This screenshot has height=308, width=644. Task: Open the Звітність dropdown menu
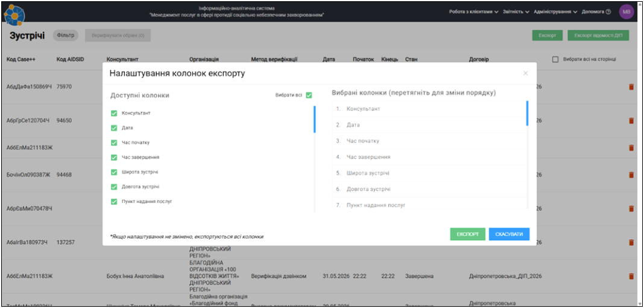click(x=516, y=12)
